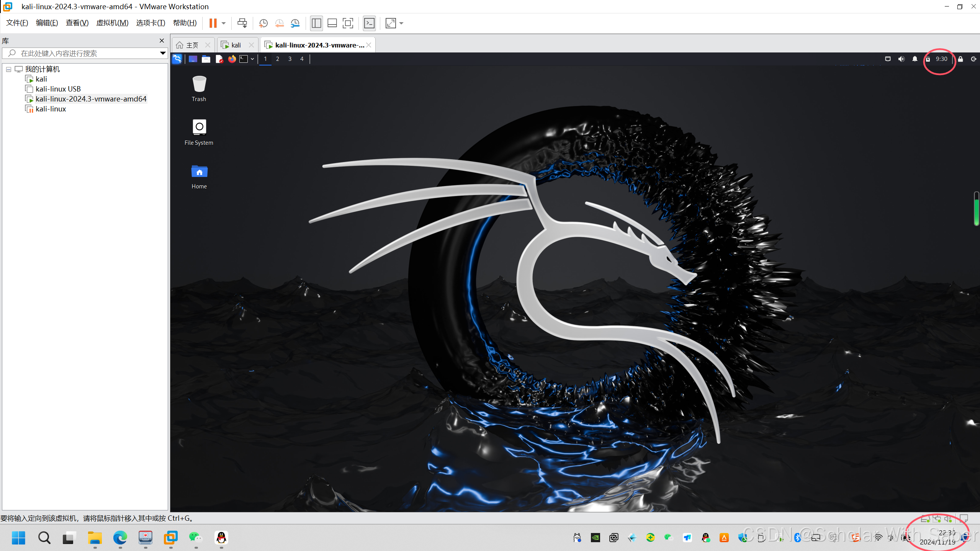
Task: Switch to Kali workspace 3
Action: tap(290, 59)
